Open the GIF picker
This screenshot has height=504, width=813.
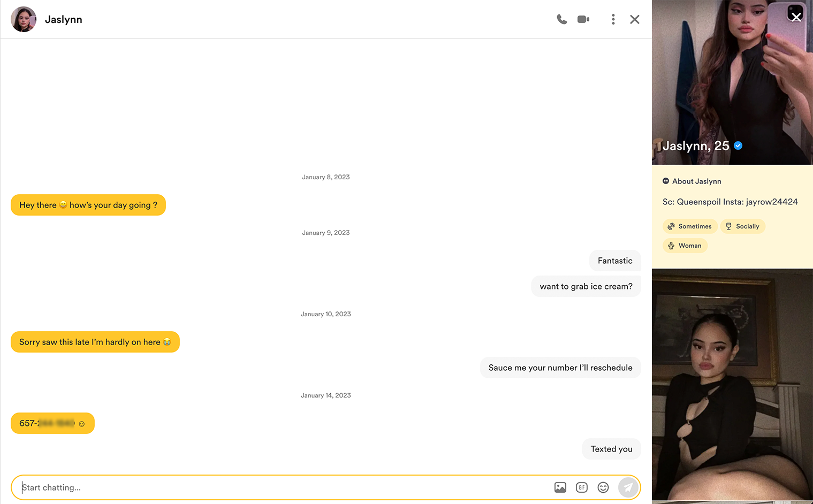coord(582,487)
